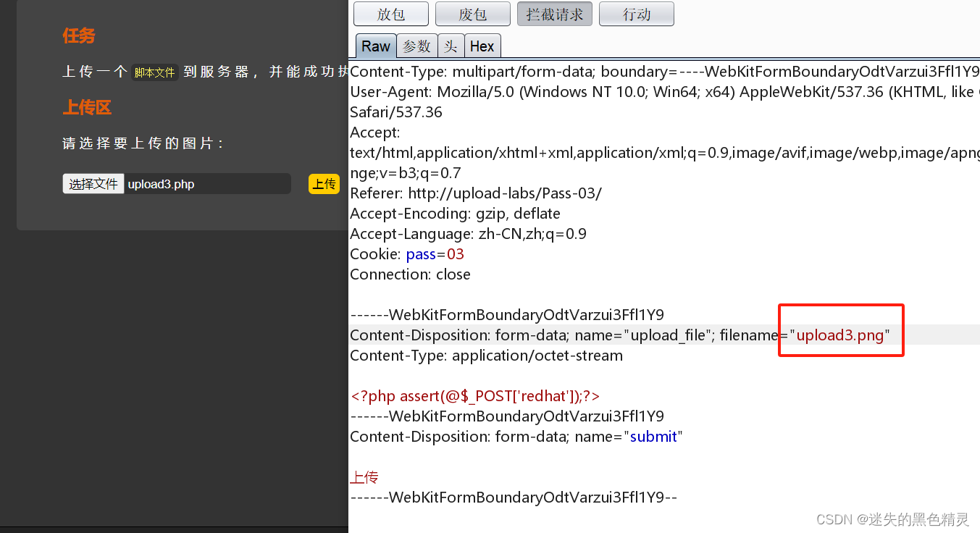Click the 上传区 heading
Screen dimensions: 980x533
(87, 107)
